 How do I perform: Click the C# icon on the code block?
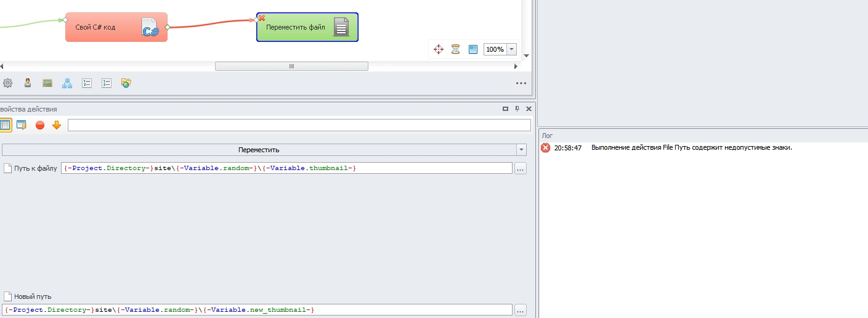(x=150, y=28)
